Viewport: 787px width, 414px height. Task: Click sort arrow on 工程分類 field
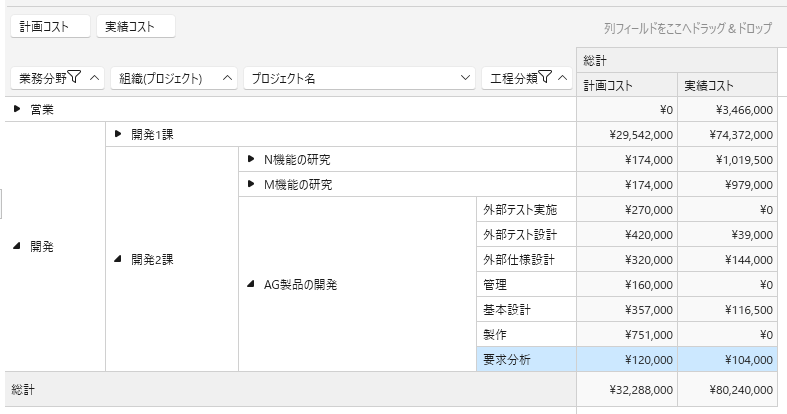tap(563, 78)
